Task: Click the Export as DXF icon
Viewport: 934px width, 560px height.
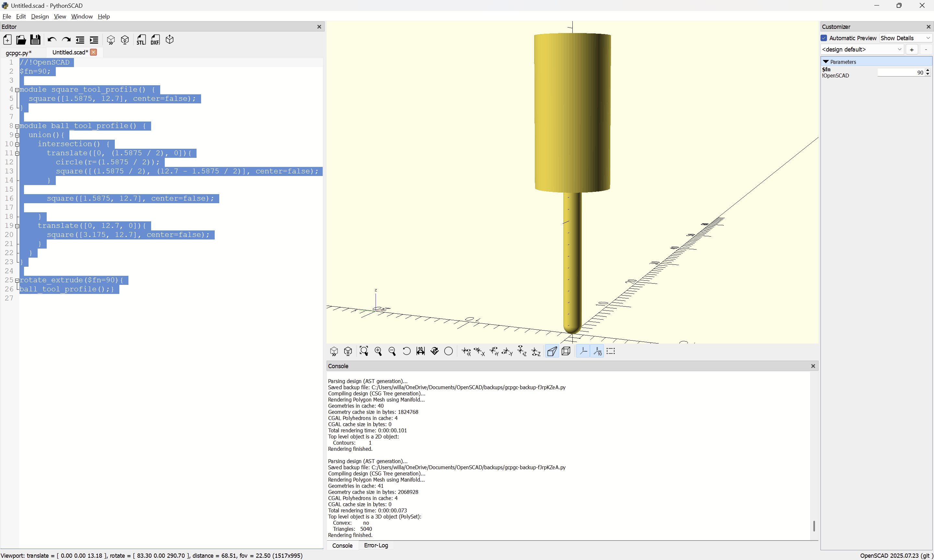Action: point(155,40)
